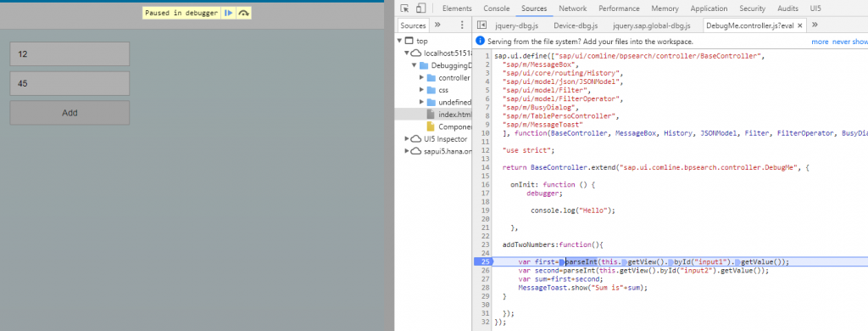This screenshot has height=331, width=868.
Task: Open the UI5 tab
Action: [815, 8]
